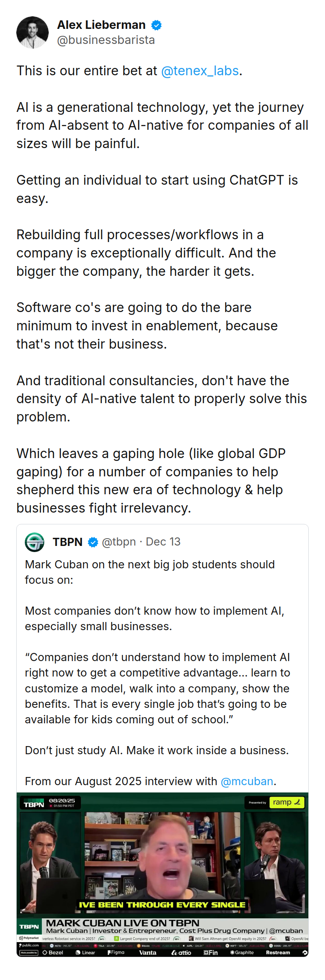The image size is (325, 980).
Task: Click the Graphite sponsor logo
Action: pyautogui.click(x=243, y=953)
